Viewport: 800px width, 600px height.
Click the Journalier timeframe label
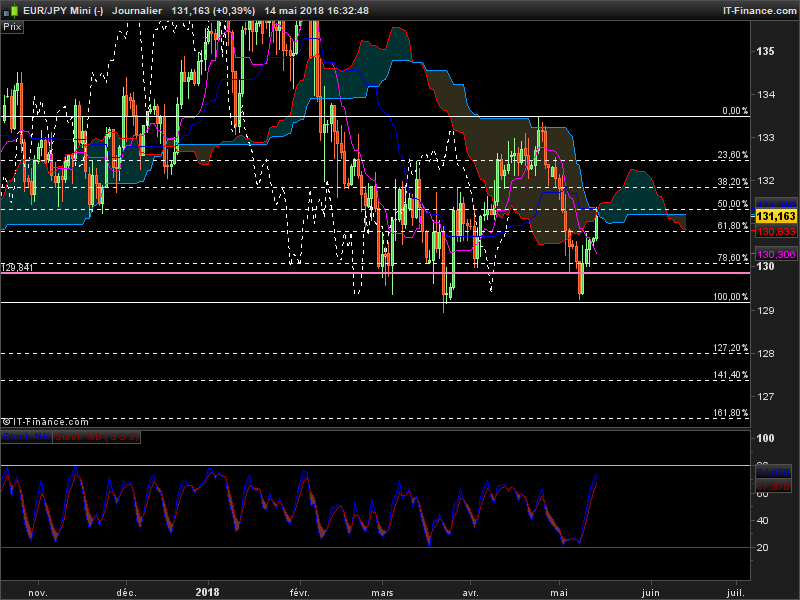click(x=137, y=11)
